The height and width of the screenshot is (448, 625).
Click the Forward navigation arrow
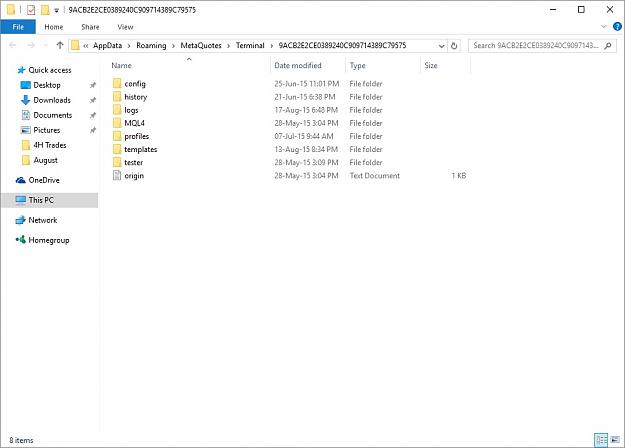pos(31,45)
